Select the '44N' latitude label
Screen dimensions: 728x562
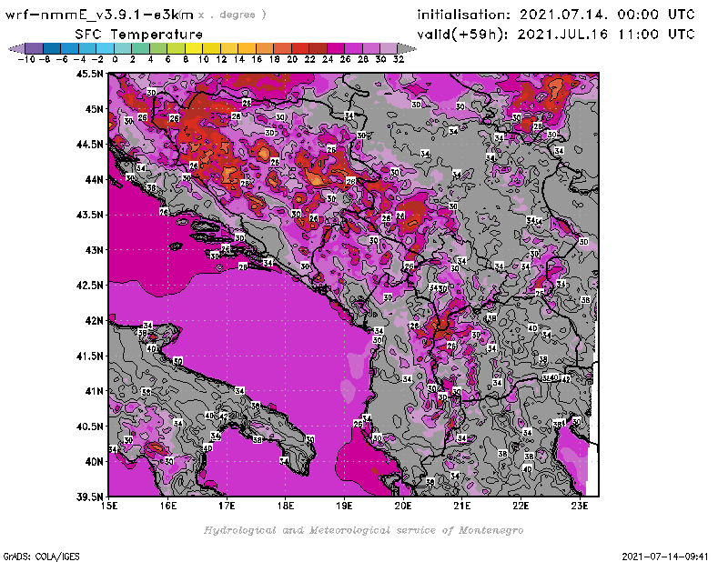(95, 179)
